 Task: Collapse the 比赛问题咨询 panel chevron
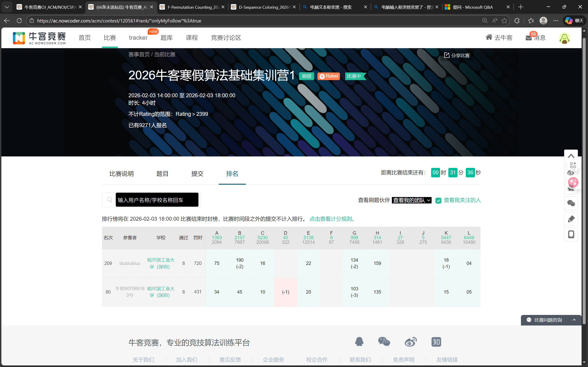574,320
